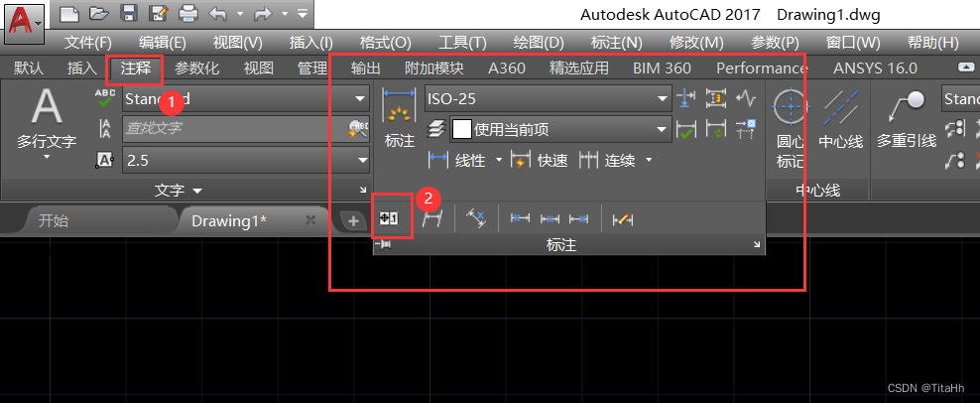980x403 pixels.
Task: Click the Undo arrow icon
Action: click(217, 13)
